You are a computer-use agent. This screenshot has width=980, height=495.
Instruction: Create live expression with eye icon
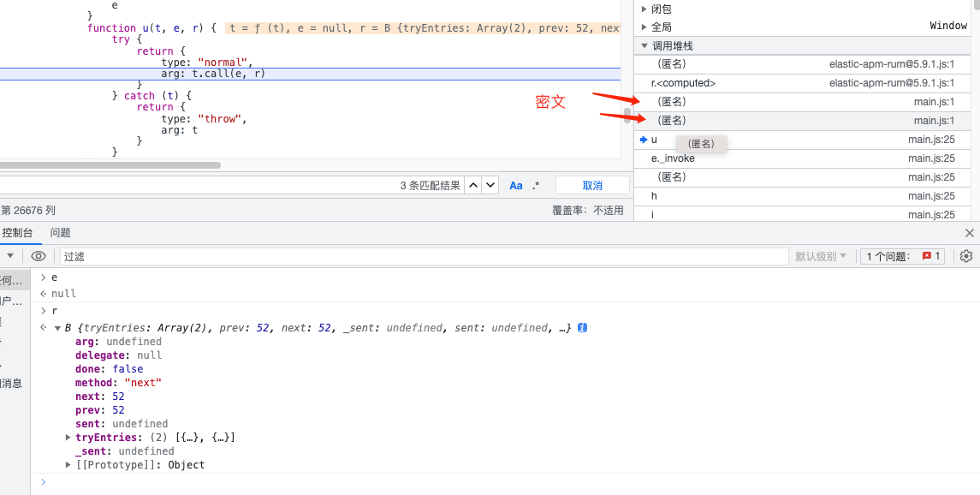(x=39, y=256)
